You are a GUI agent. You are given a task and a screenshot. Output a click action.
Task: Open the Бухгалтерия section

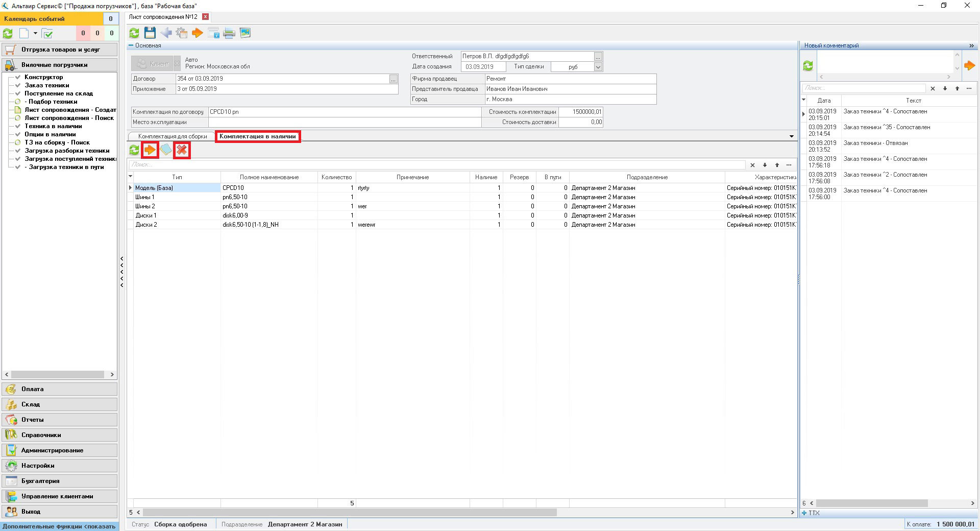click(60, 481)
